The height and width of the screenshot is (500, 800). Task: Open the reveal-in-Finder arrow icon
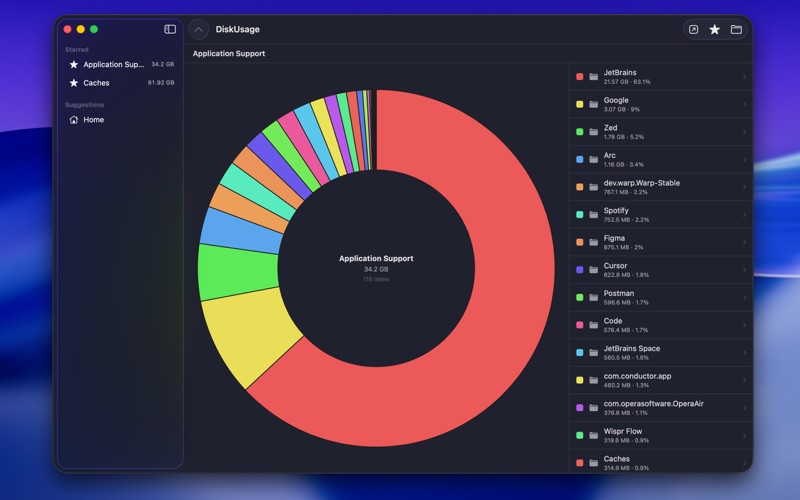pos(693,30)
